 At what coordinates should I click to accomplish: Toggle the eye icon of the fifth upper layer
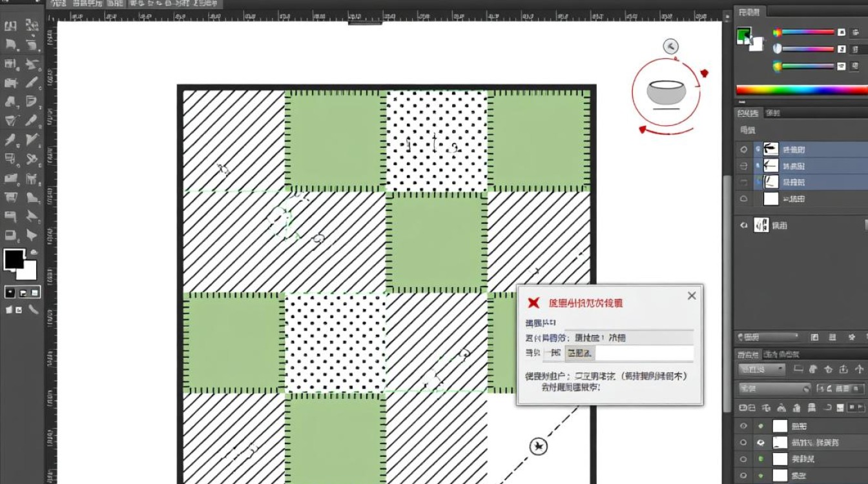tap(744, 225)
